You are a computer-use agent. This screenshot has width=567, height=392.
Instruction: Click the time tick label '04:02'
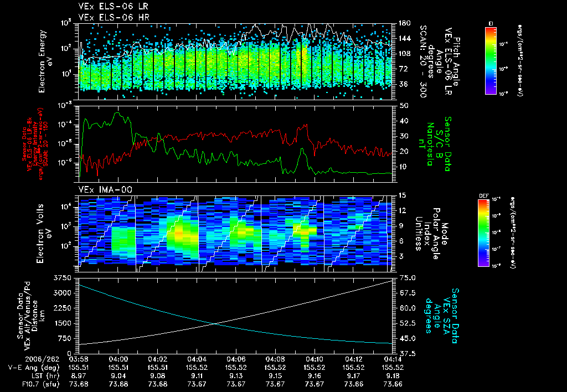(x=157, y=359)
